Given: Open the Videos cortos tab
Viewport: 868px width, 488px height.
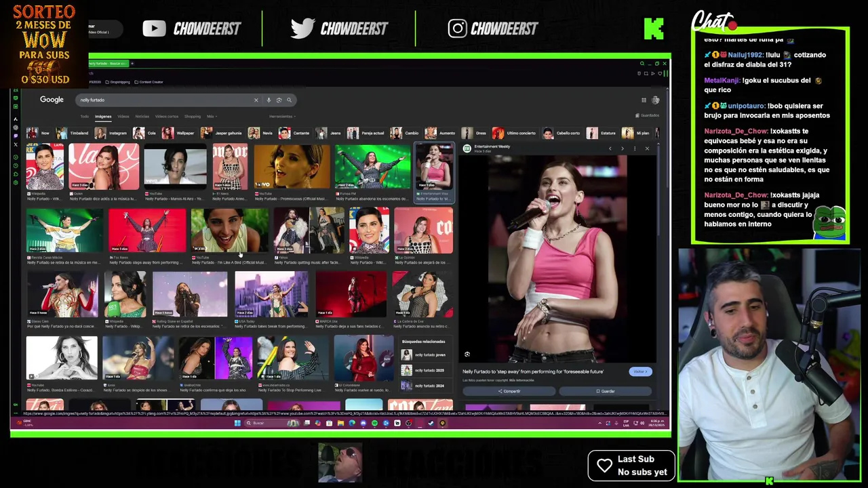Looking at the screenshot, I should point(167,117).
